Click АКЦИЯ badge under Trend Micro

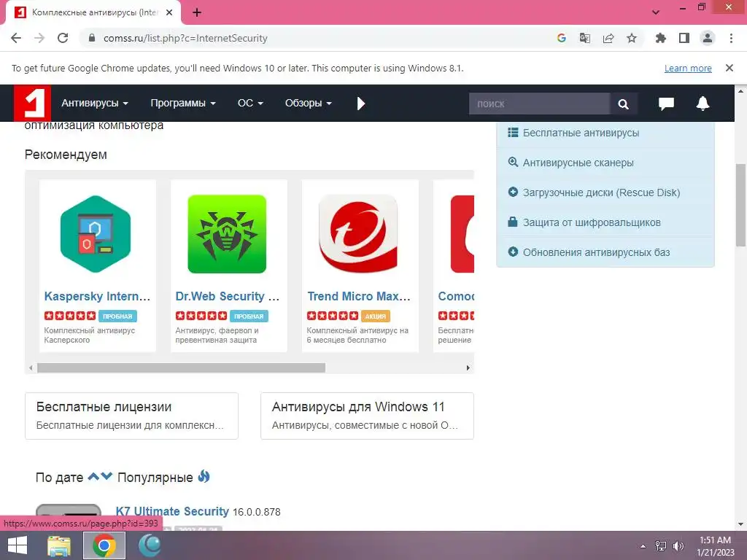(376, 316)
